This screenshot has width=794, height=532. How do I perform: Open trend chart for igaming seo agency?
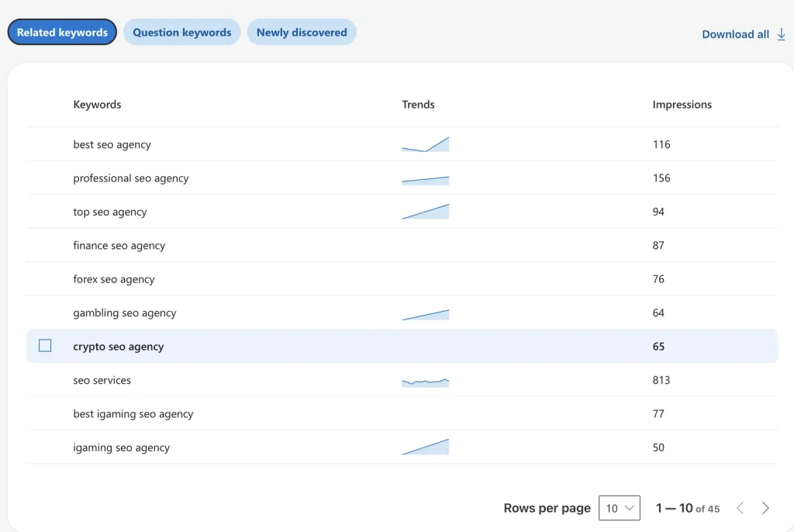[x=426, y=447]
